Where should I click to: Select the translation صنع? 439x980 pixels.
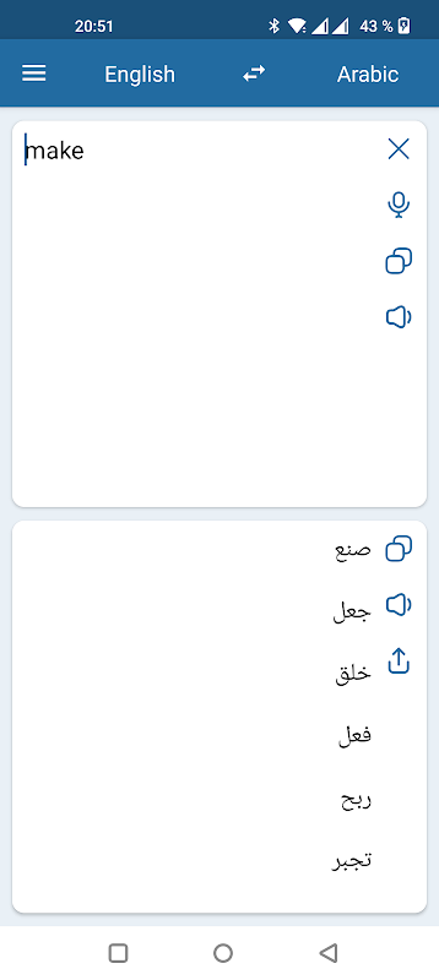(352, 550)
